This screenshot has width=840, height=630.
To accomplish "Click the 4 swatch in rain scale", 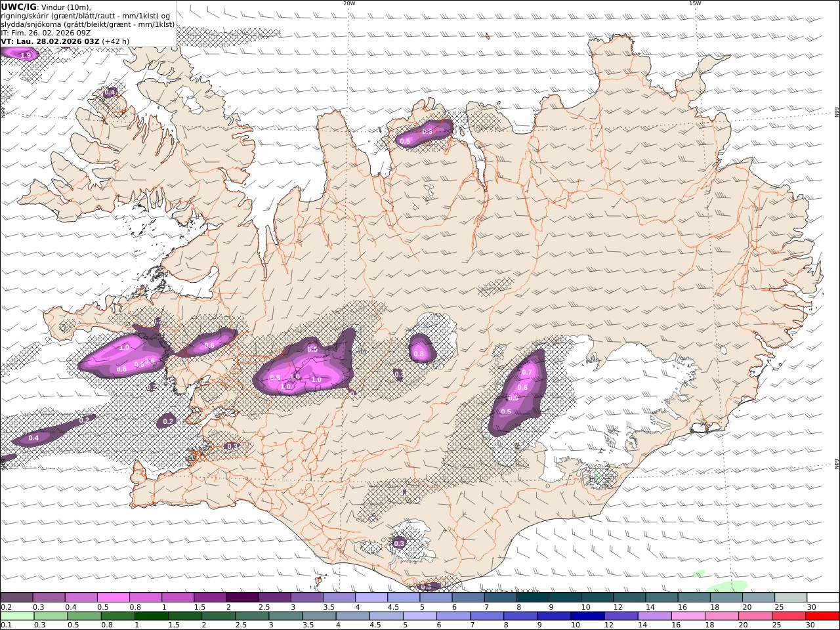I will [352, 616].
